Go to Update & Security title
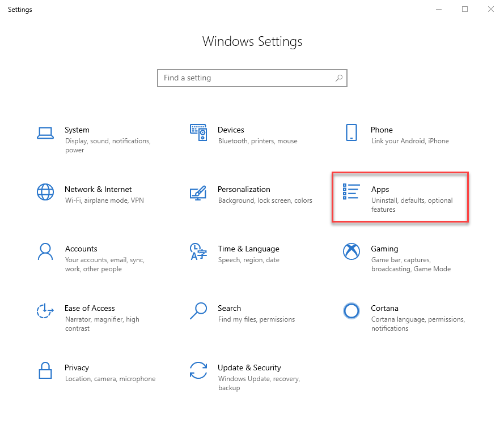The height and width of the screenshot is (423, 504). click(249, 368)
